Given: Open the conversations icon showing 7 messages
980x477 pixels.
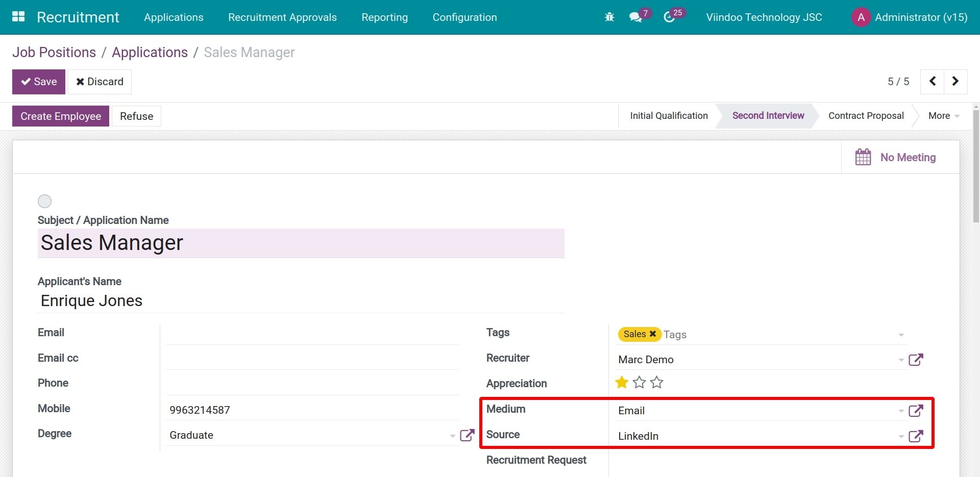Looking at the screenshot, I should 636,17.
